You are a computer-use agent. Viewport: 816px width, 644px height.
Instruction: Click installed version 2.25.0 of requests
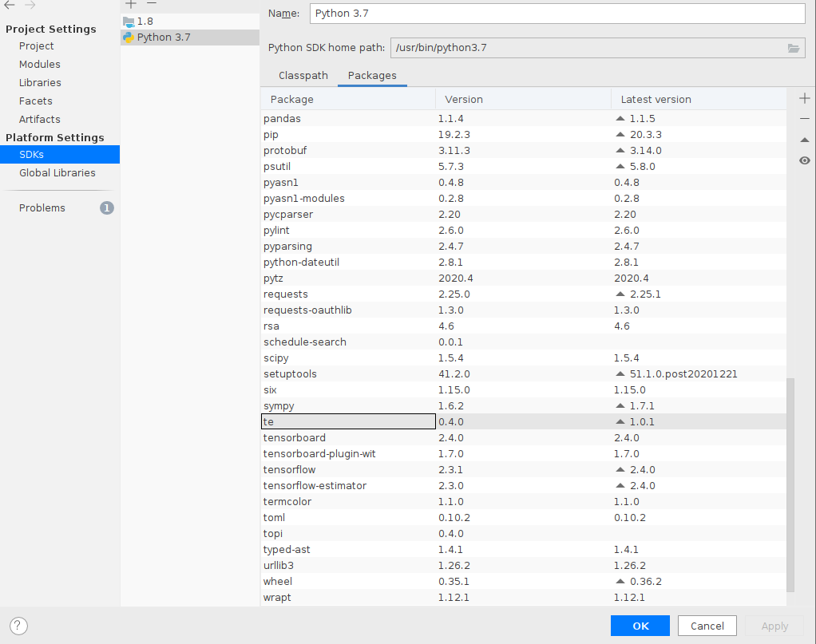454,294
